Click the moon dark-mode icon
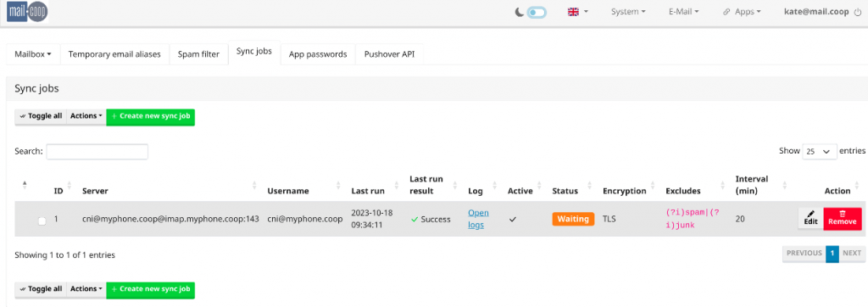Image resolution: width=868 pixels, height=307 pixels. coord(520,12)
